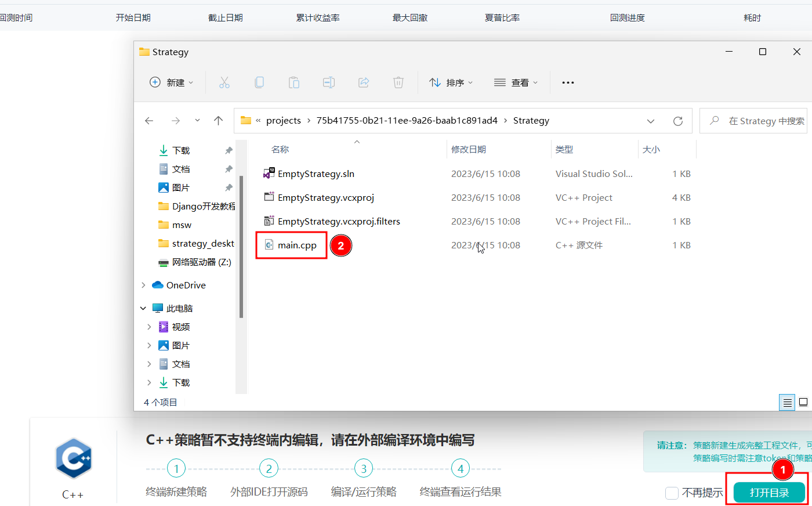The height and width of the screenshot is (506, 812).
Task: Click the 回测进度 column header
Action: (628, 18)
